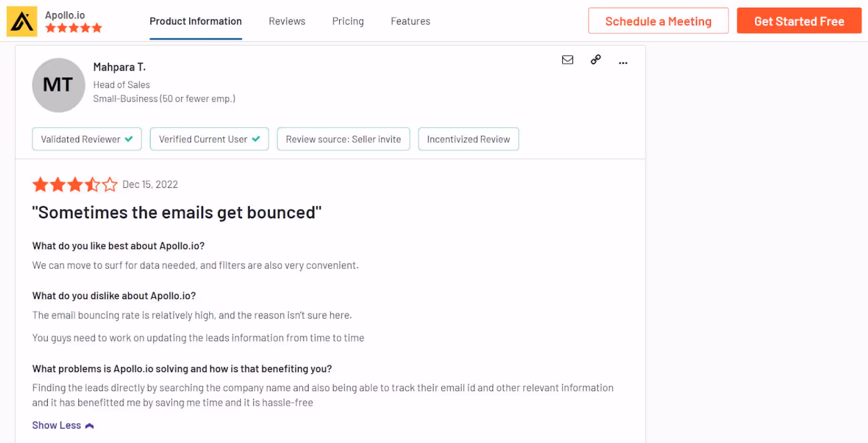Go to the Pricing tab
Viewport: 868px width, 443px height.
348,22
